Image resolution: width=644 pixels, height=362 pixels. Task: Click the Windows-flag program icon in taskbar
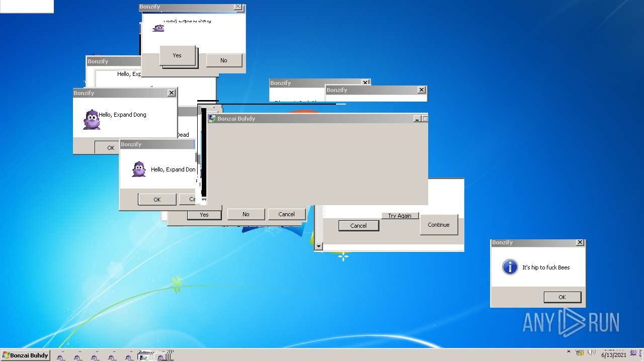(144, 356)
